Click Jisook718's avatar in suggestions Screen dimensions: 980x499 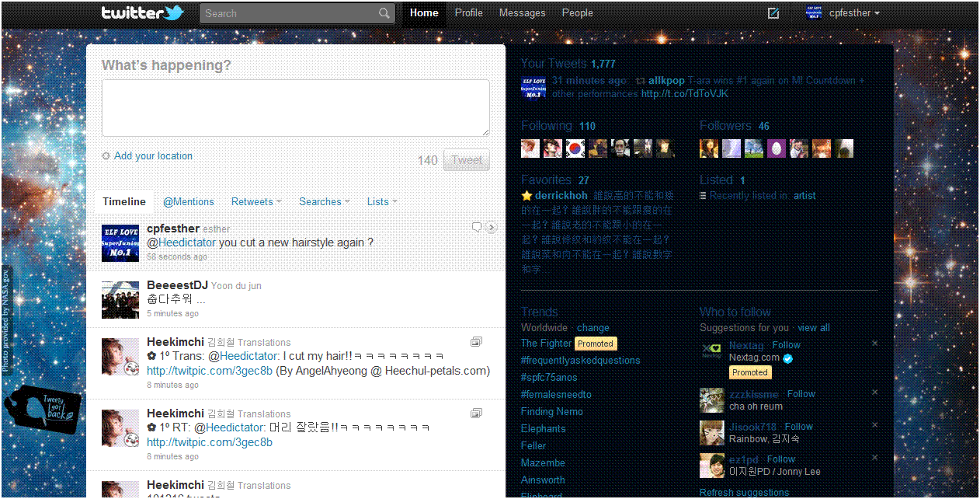point(711,433)
